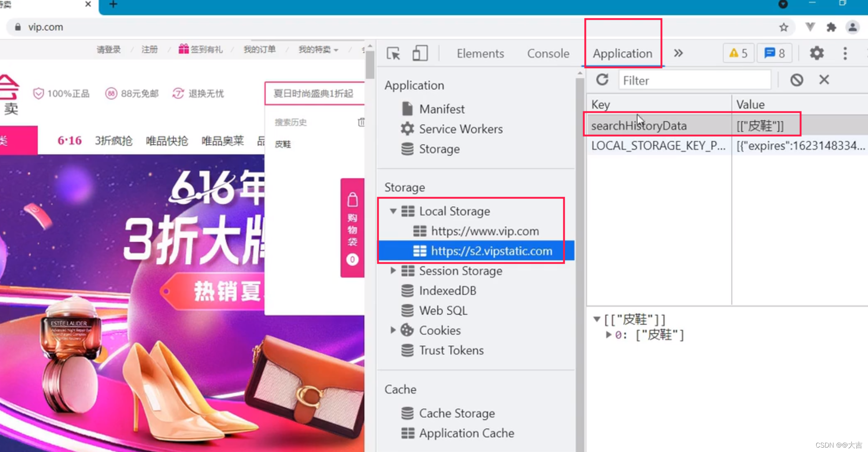This screenshot has height=452, width=868.
Task: Open 唯品奥莱 nav item
Action: (x=222, y=141)
